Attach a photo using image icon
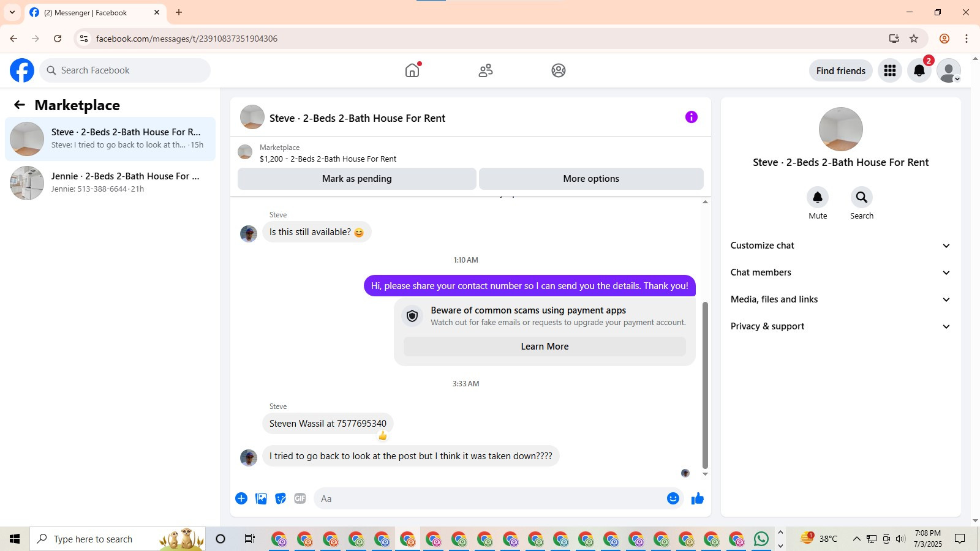This screenshot has height=551, width=980. point(261,498)
